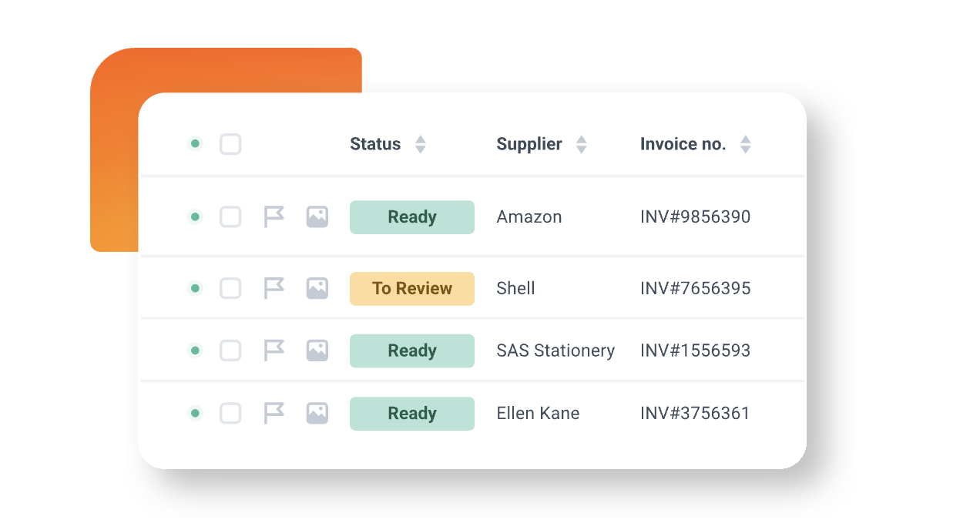Toggle sort arrows beside Invoice no.

point(745,144)
